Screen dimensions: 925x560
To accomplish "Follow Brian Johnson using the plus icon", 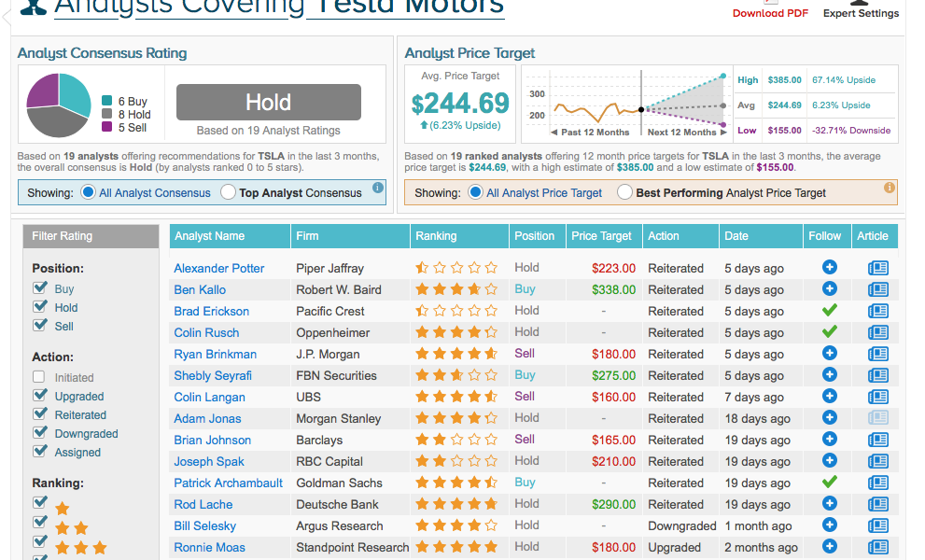I will (x=830, y=439).
